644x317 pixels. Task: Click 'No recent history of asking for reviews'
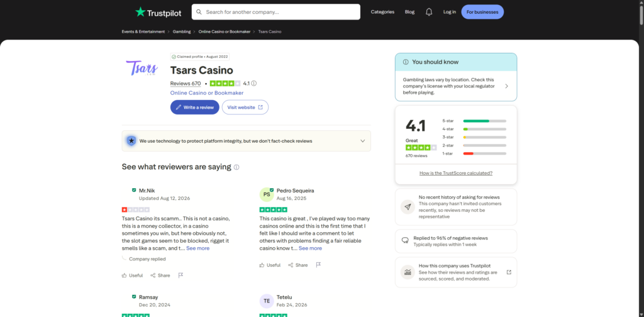(x=460, y=197)
